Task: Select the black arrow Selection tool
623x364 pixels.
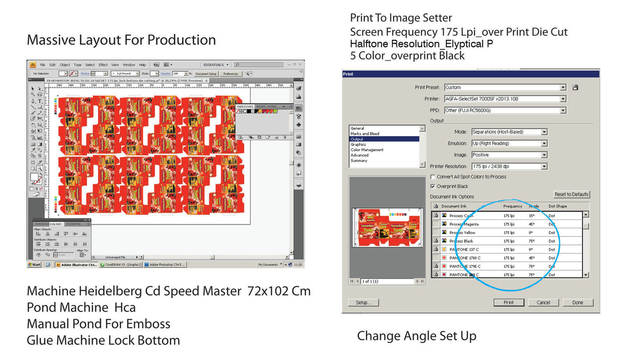Action: [x=32, y=89]
